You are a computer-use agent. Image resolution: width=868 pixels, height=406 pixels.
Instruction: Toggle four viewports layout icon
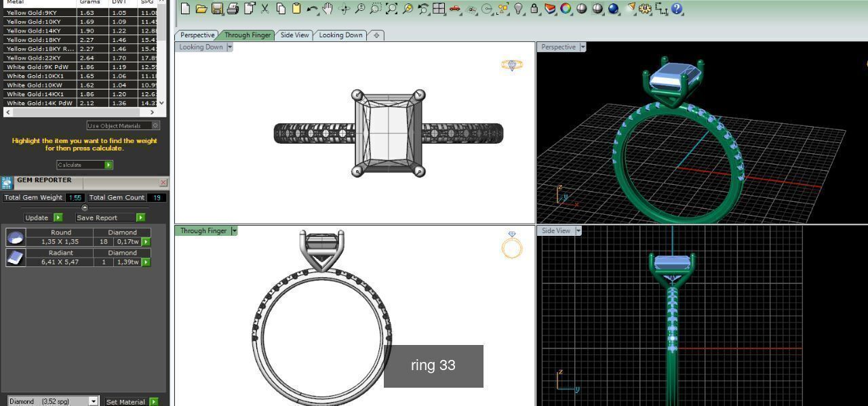pos(439,9)
